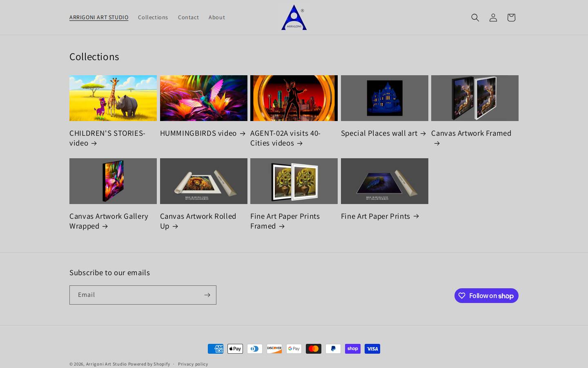The width and height of the screenshot is (588, 368).
Task: Click the account log in icon
Action: click(493, 17)
